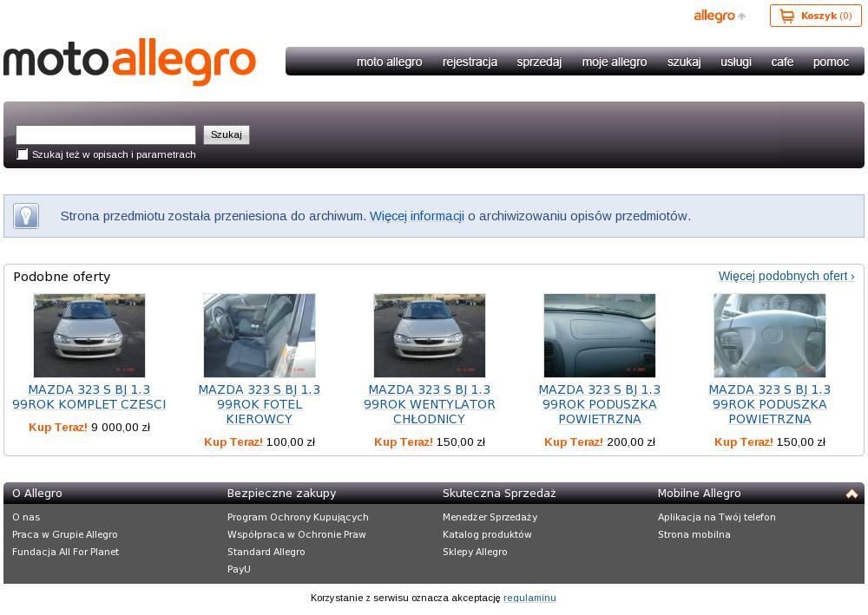868x615 pixels.
Task: Open KOMPLET CZESCI car thumbnail
Action: coord(89,335)
